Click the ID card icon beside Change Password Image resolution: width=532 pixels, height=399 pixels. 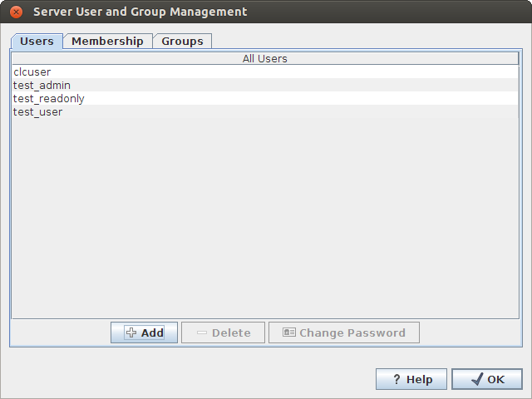[288, 332]
